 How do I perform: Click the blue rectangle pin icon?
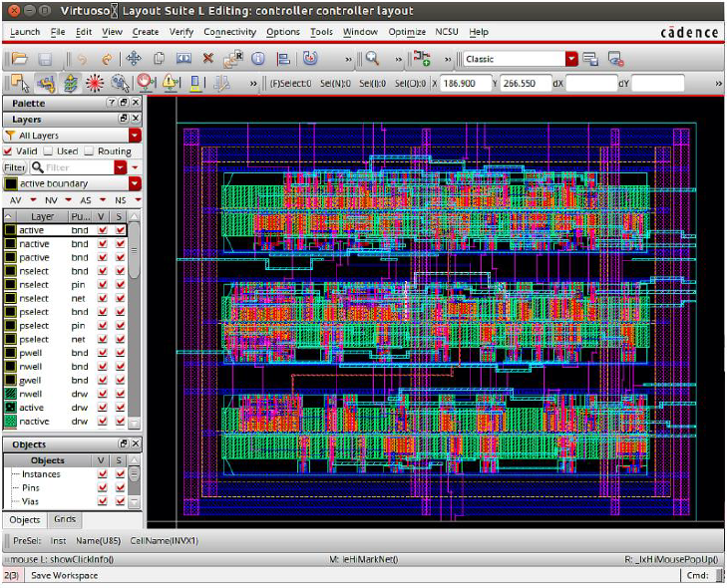[x=195, y=84]
